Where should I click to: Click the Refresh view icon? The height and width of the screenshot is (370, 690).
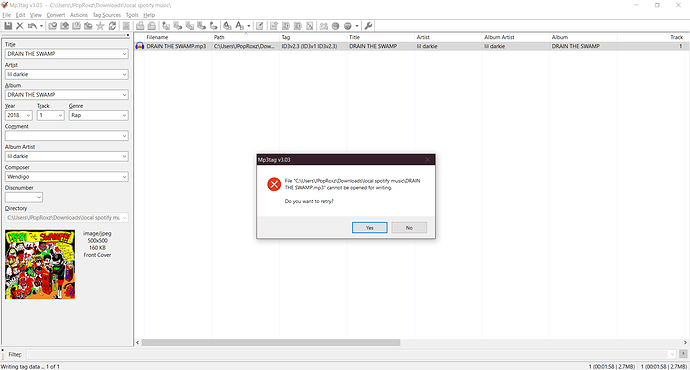112,26
